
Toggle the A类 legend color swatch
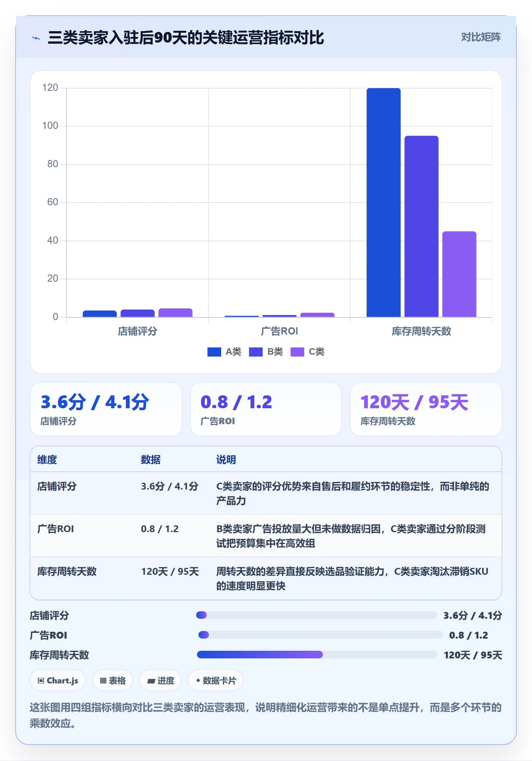point(214,352)
